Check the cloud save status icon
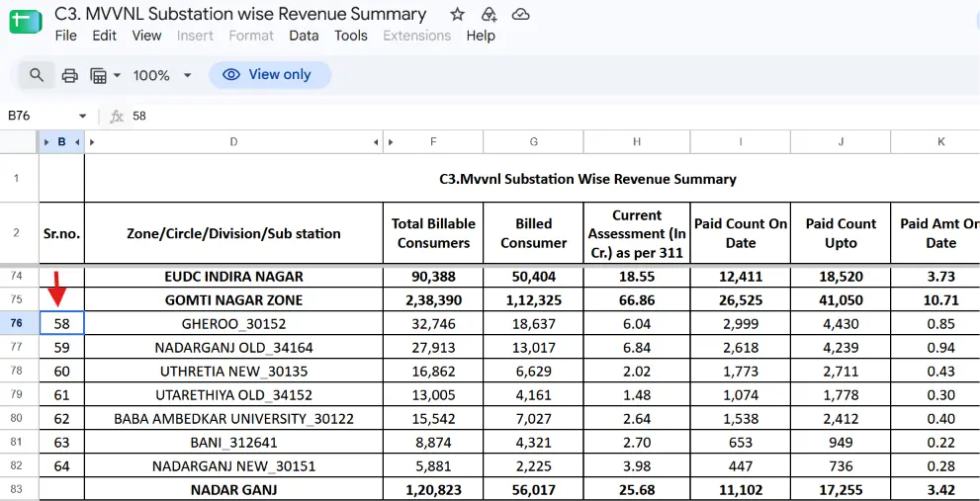 coord(520,15)
